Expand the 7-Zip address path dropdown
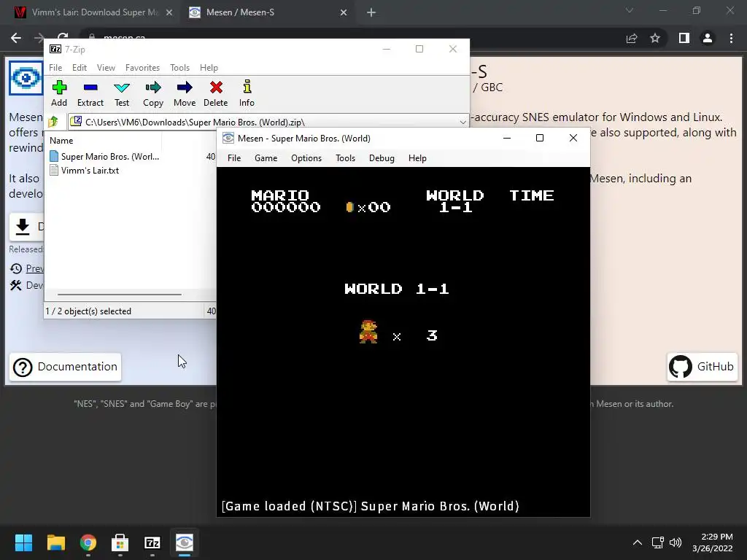 click(x=462, y=122)
